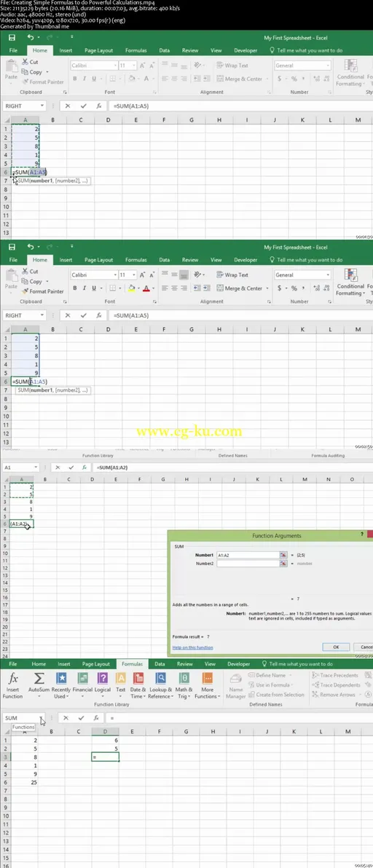The height and width of the screenshot is (868, 373).
Task: Click the Number1 field containing A1:A2
Action: point(247,555)
